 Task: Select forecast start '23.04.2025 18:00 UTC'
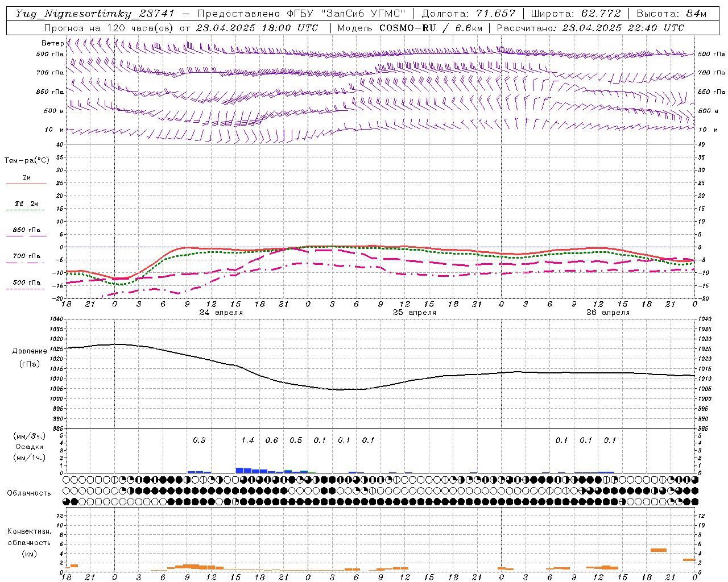click(x=257, y=28)
